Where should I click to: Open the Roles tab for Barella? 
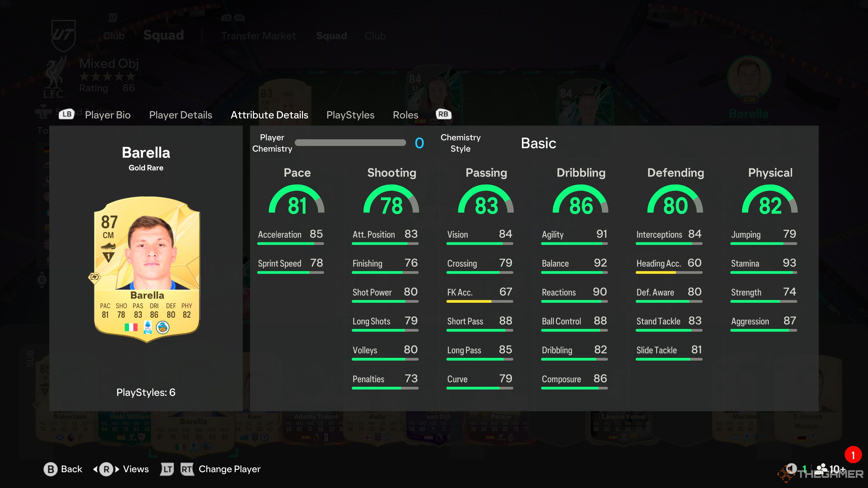pos(405,114)
